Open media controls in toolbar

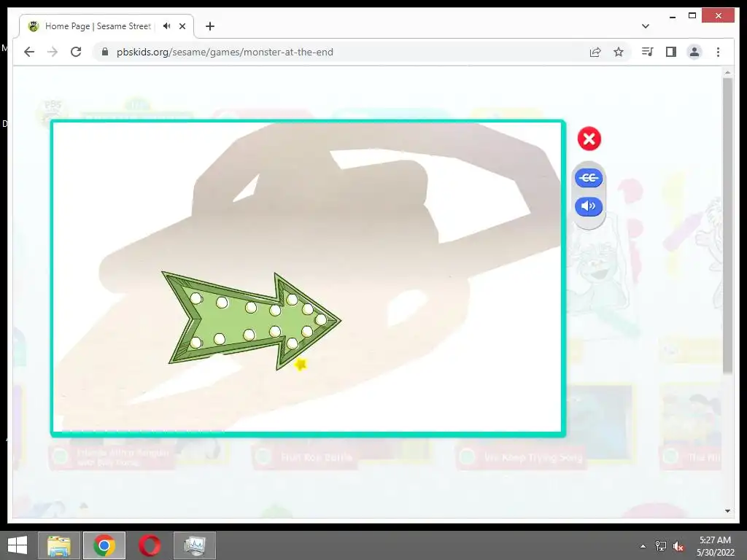coord(647,52)
